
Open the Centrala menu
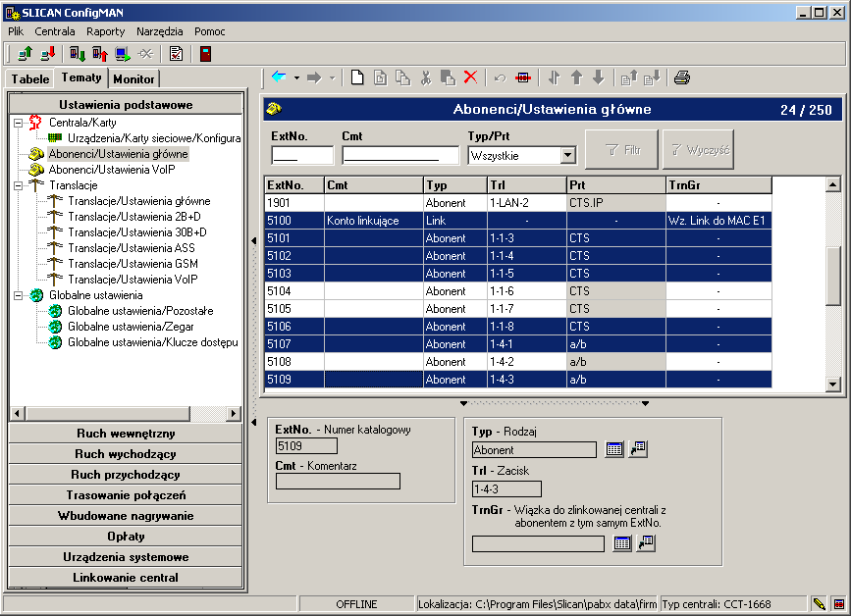coord(55,31)
